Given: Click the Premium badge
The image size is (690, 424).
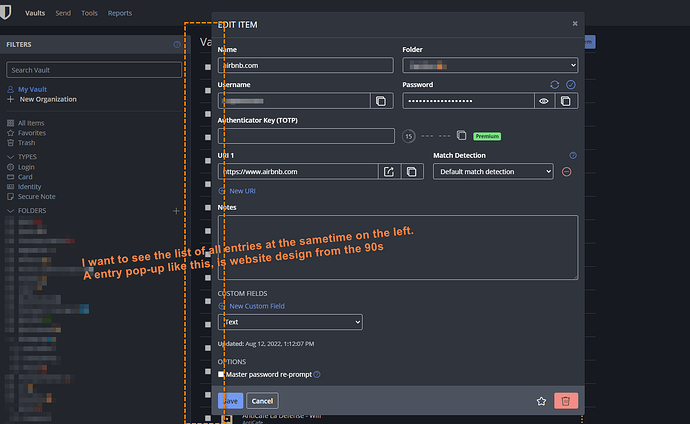Looking at the screenshot, I should 487,136.
